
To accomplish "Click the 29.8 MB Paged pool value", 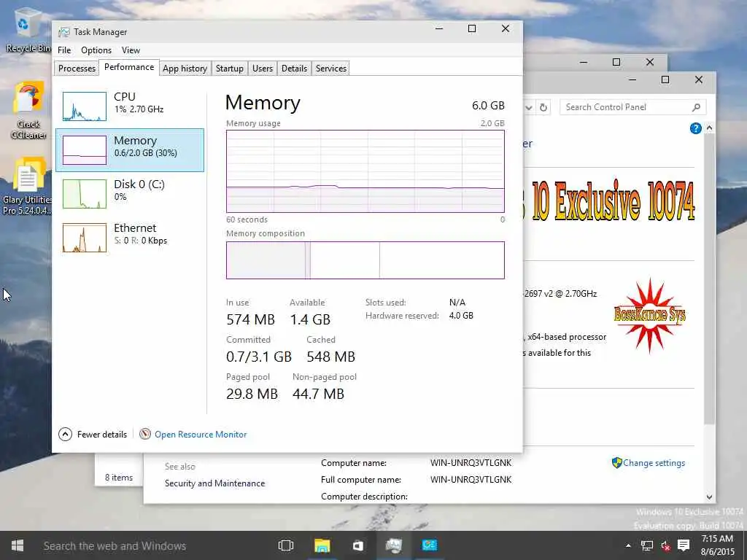I will click(x=252, y=394).
